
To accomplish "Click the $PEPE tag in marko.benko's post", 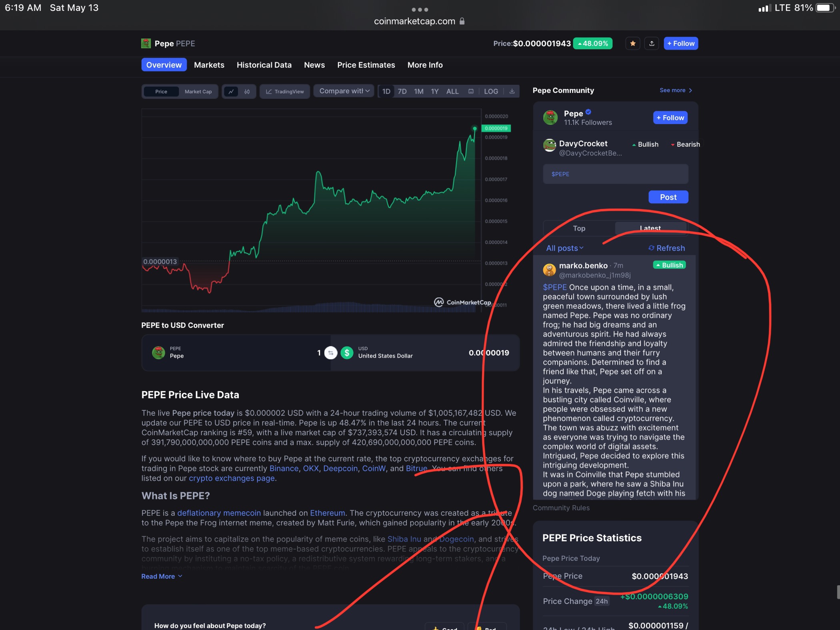I will click(554, 287).
